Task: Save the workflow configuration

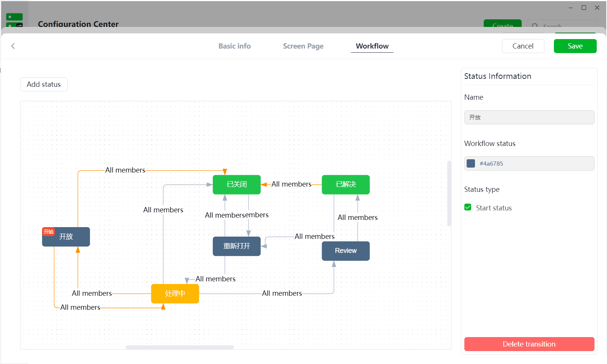Action: [x=575, y=46]
